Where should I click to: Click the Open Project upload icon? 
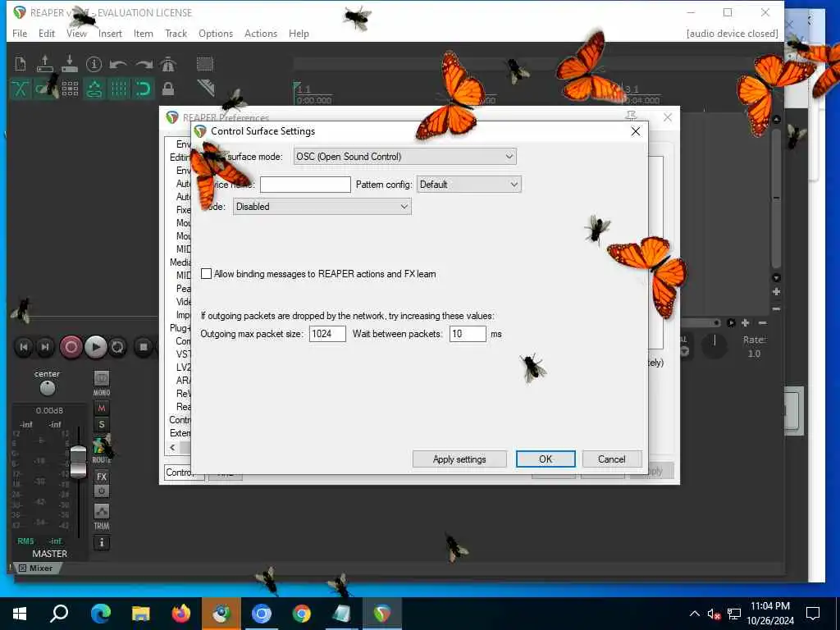tap(45, 64)
